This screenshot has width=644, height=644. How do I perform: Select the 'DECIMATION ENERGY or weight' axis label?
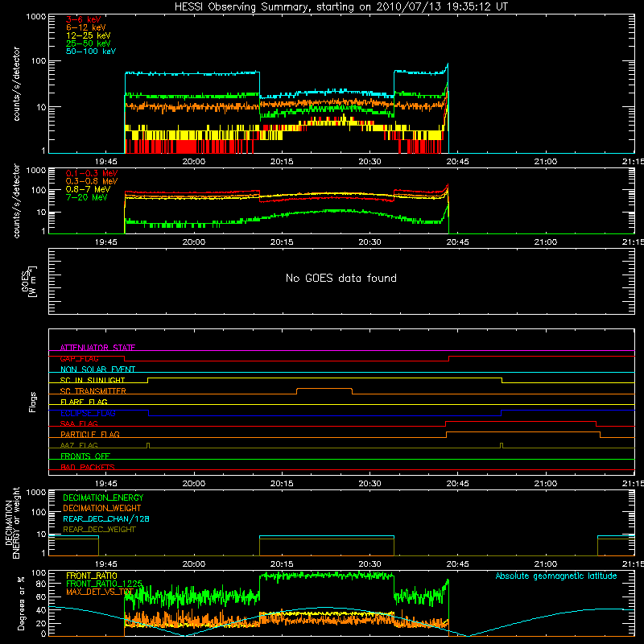[x=12, y=522]
